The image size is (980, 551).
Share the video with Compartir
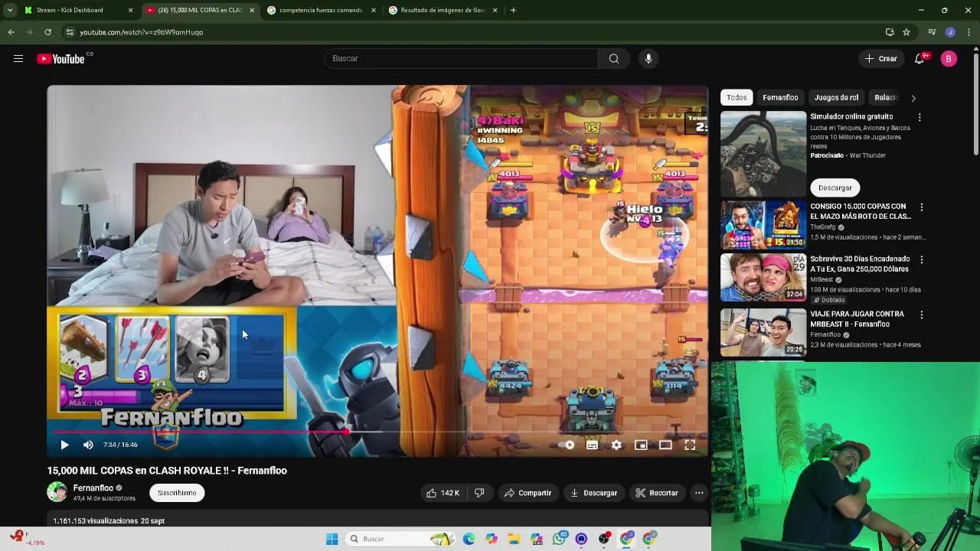tap(528, 493)
